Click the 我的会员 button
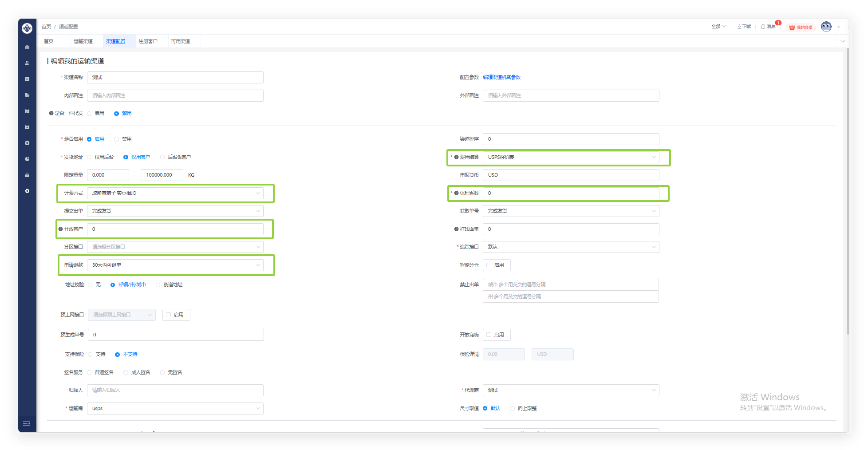The width and height of the screenshot is (868, 450). point(801,28)
